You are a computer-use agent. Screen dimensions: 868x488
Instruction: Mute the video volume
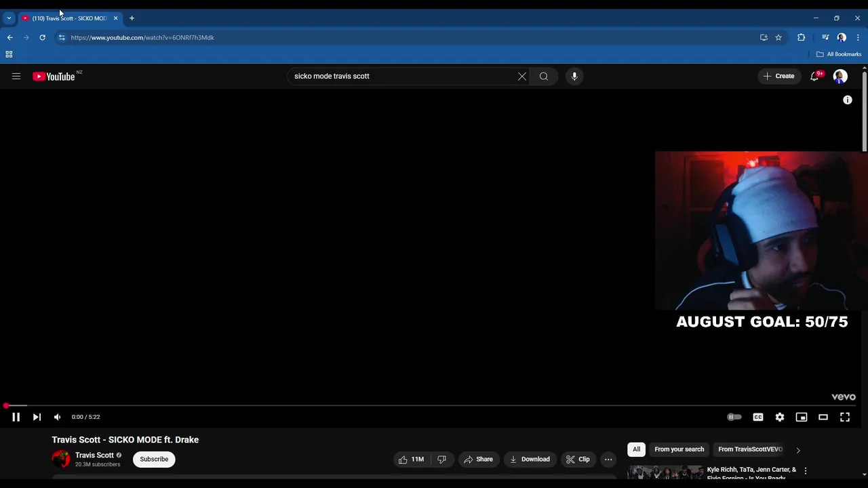[x=57, y=417]
